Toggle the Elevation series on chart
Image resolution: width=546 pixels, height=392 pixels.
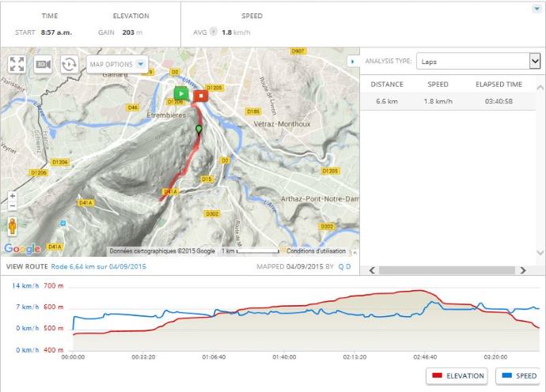[x=457, y=375]
